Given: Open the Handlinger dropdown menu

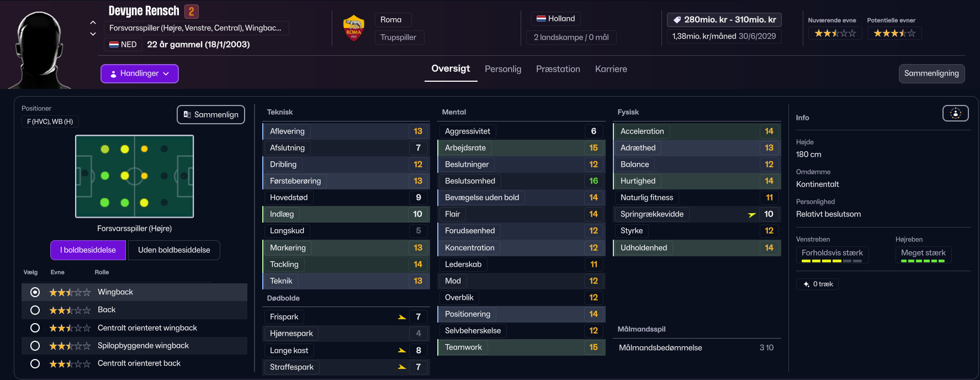Looking at the screenshot, I should 140,73.
